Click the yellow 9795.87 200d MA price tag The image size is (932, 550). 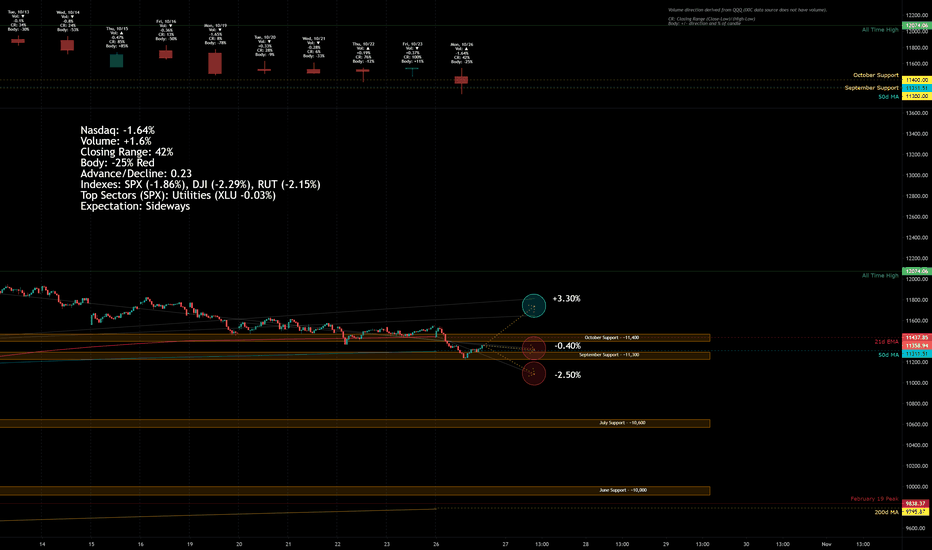916,511
